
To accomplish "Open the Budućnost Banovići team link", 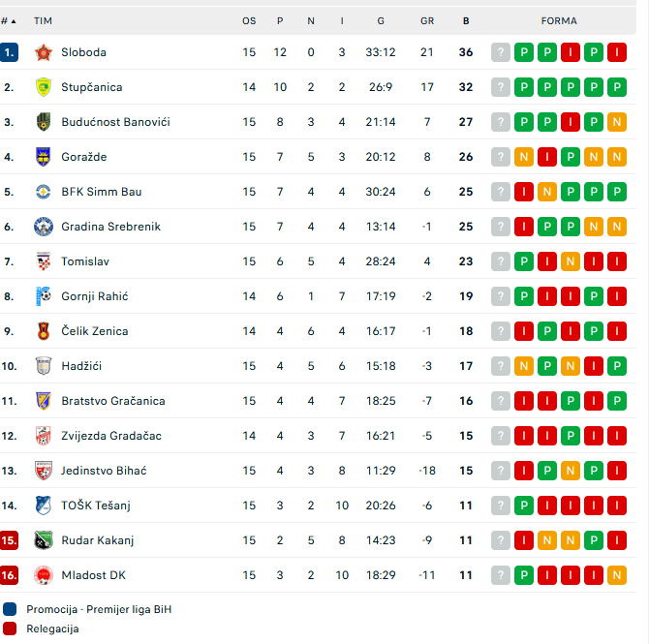I will click(115, 122).
